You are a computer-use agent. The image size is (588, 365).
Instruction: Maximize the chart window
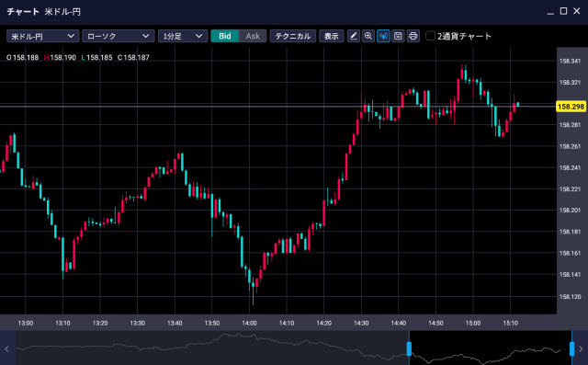563,11
